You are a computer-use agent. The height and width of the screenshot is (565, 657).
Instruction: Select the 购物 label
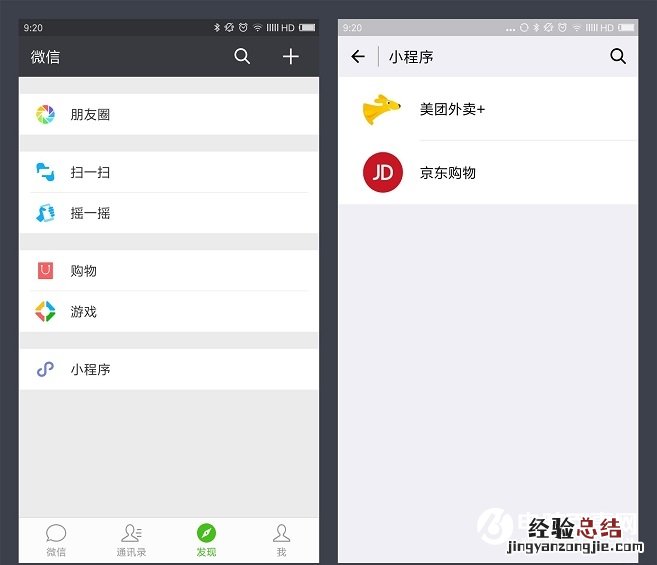coord(83,271)
